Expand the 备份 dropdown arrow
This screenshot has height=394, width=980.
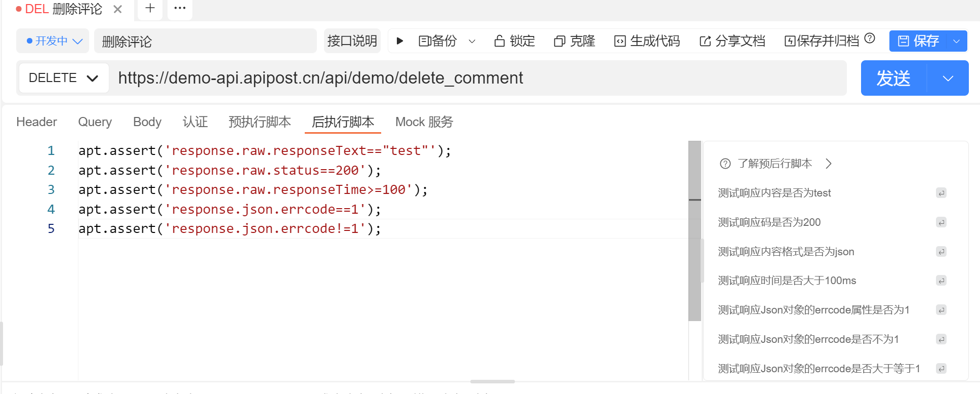coord(472,42)
